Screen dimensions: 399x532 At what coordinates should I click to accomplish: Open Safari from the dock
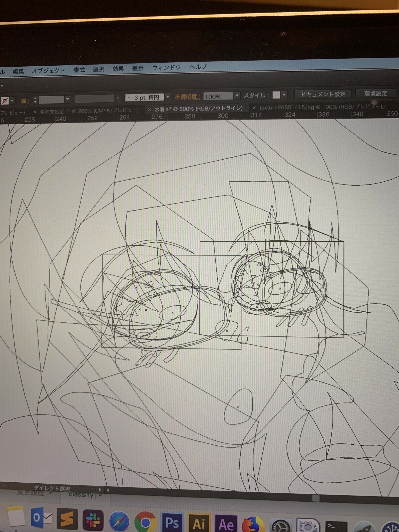point(119,521)
